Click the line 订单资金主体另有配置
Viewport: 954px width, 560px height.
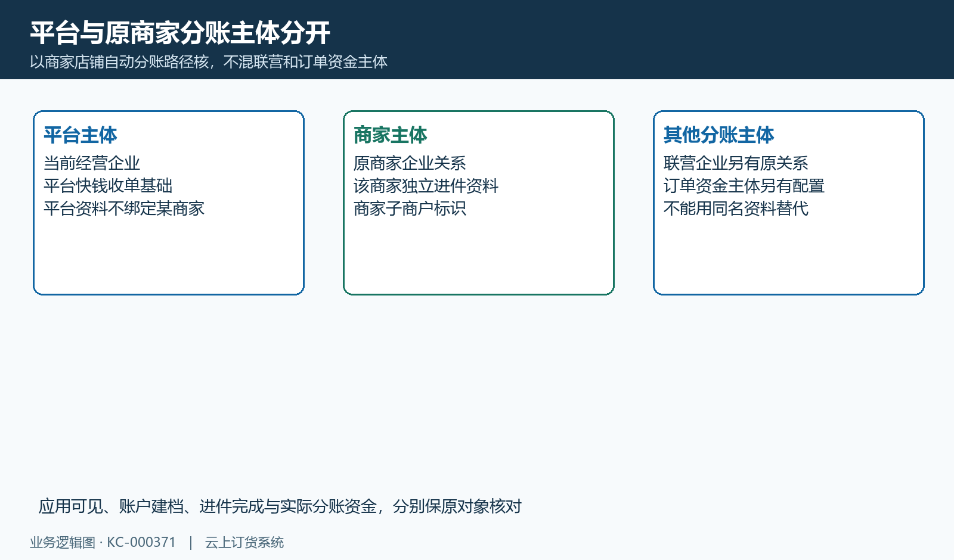pyautogui.click(x=744, y=186)
